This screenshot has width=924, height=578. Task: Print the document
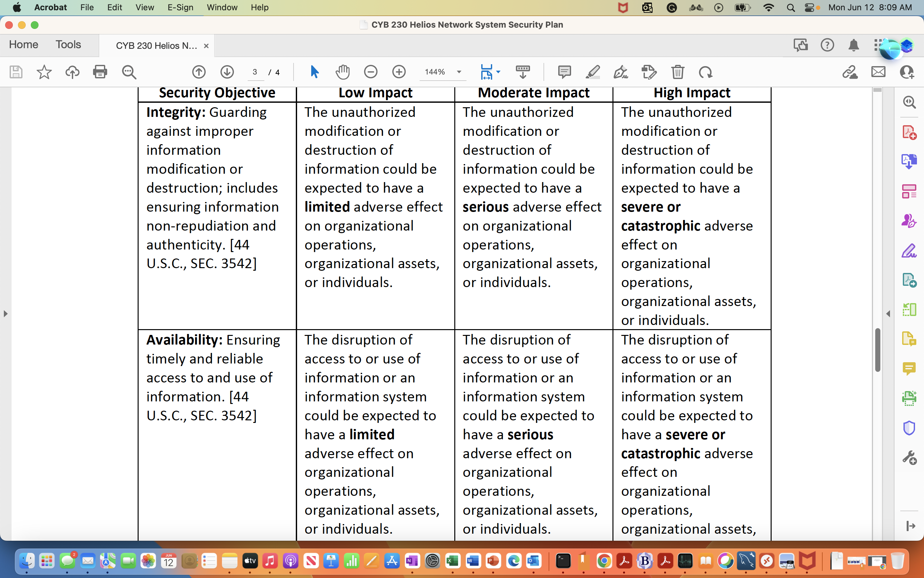point(100,72)
